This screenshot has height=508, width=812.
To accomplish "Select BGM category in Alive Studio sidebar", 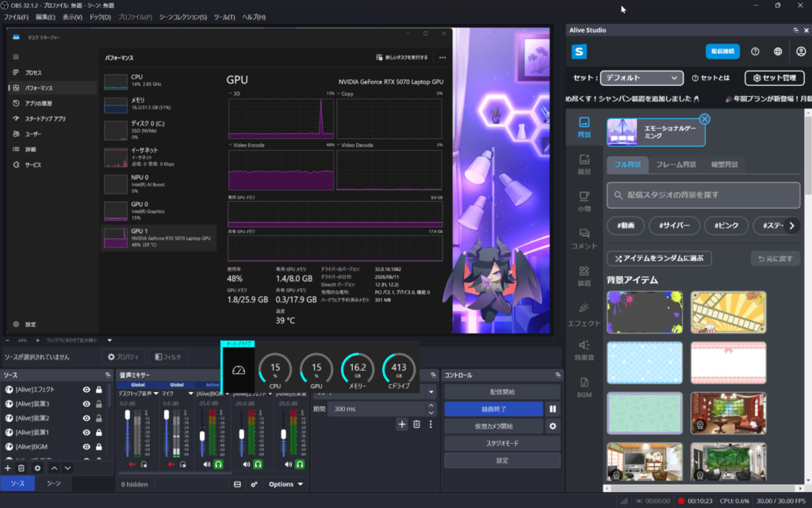I will click(584, 387).
